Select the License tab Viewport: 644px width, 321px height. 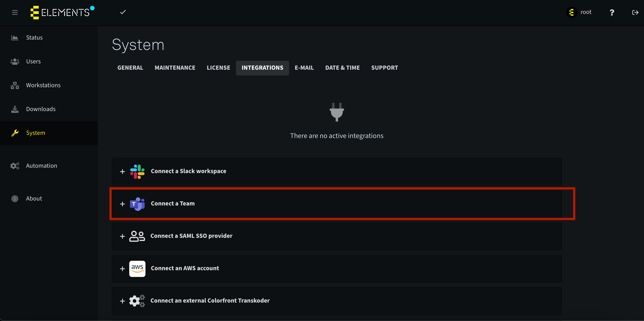click(x=218, y=68)
